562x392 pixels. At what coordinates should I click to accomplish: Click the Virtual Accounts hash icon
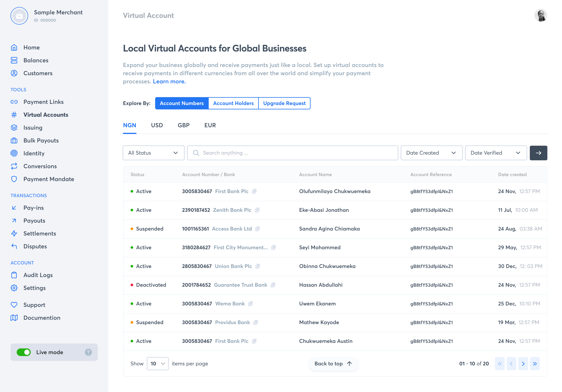coord(14,115)
